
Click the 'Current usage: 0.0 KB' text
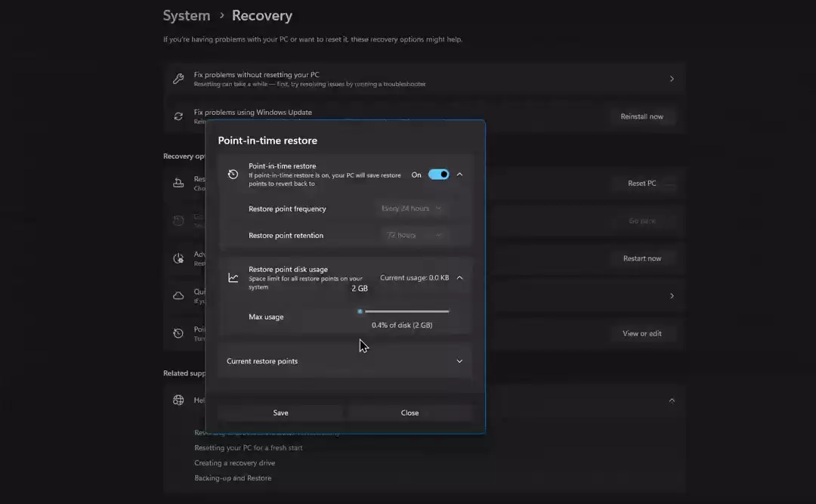pyautogui.click(x=414, y=277)
